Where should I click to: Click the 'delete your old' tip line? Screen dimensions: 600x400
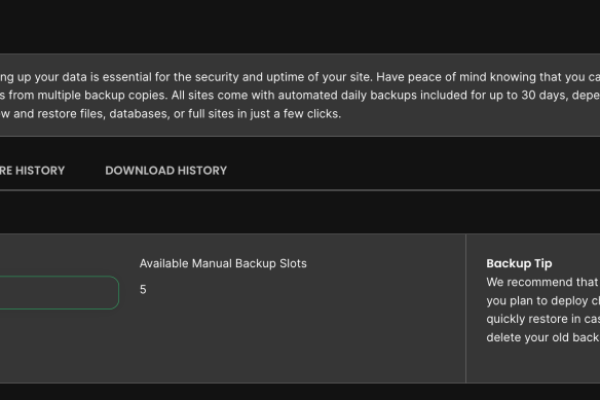[540, 337]
